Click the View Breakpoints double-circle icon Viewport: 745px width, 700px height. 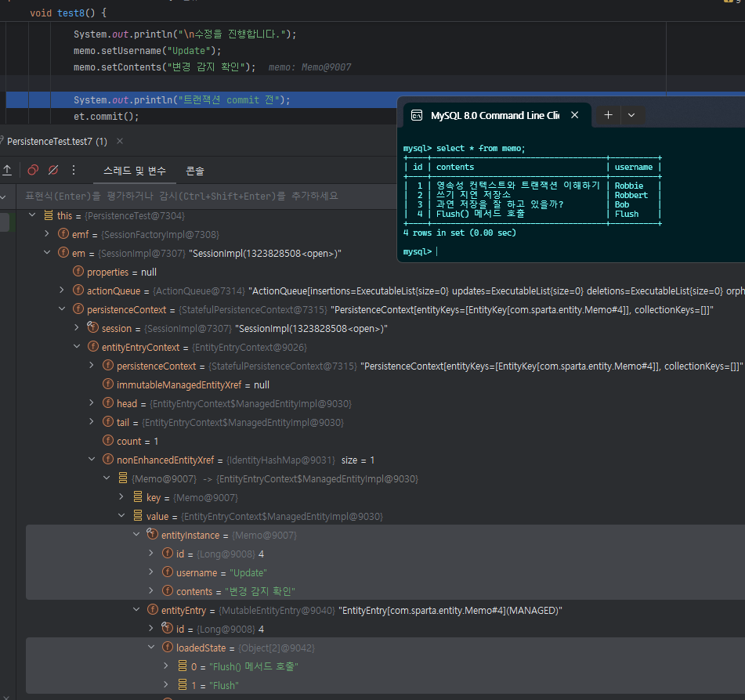[x=33, y=170]
